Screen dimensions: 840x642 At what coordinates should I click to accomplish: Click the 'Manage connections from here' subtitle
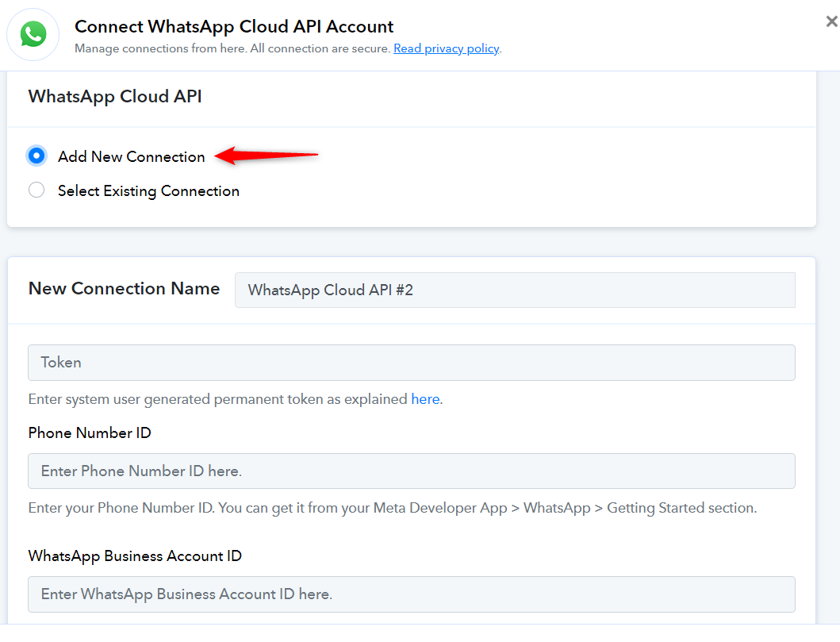[x=232, y=48]
